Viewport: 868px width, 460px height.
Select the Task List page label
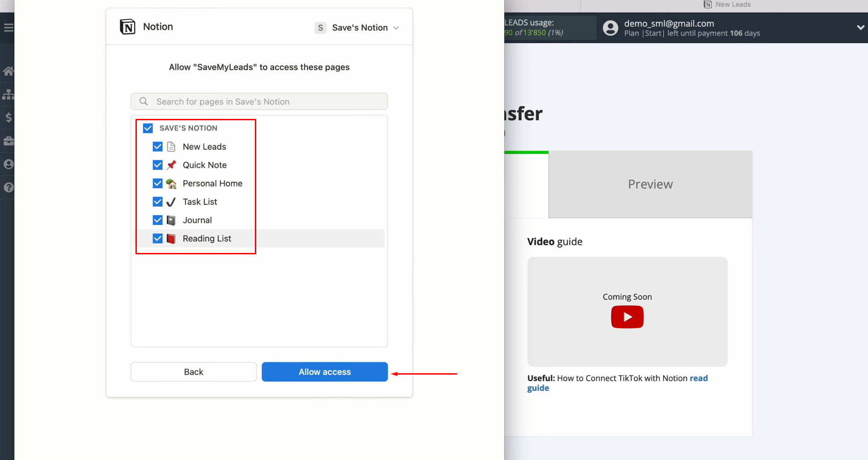coord(200,202)
